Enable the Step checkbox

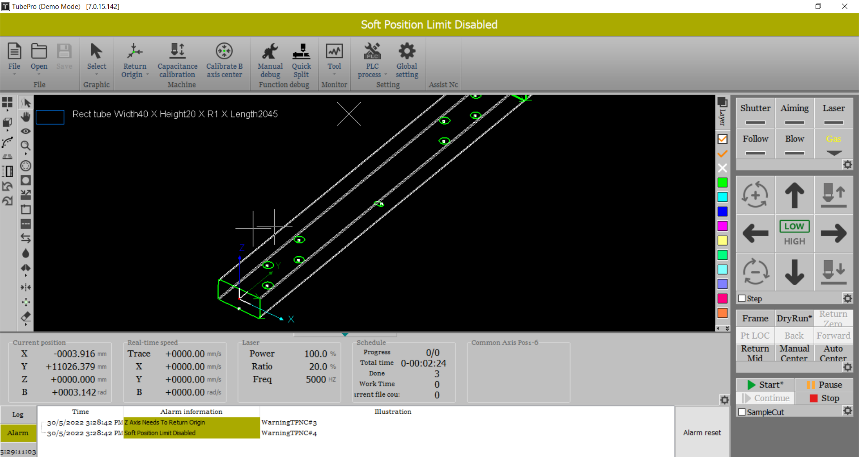[741, 298]
